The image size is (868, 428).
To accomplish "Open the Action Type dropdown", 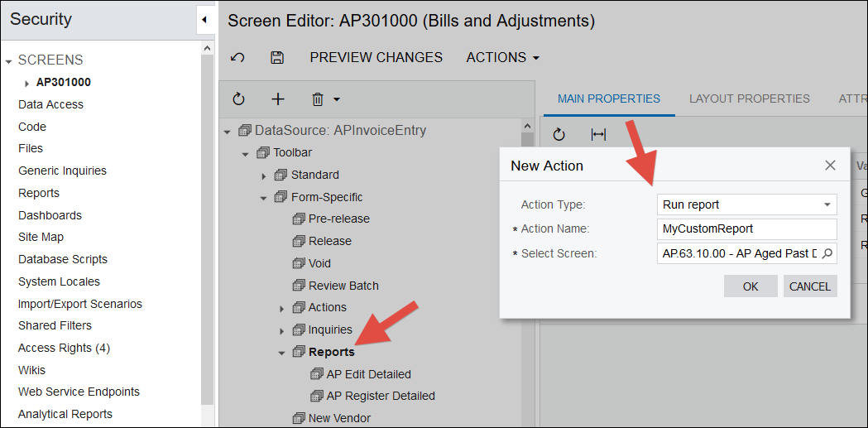I will click(x=826, y=204).
